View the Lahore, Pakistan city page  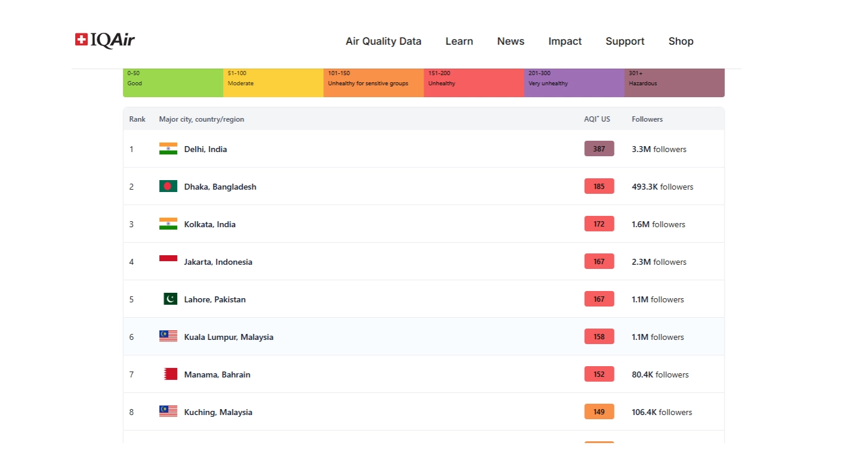215,299
